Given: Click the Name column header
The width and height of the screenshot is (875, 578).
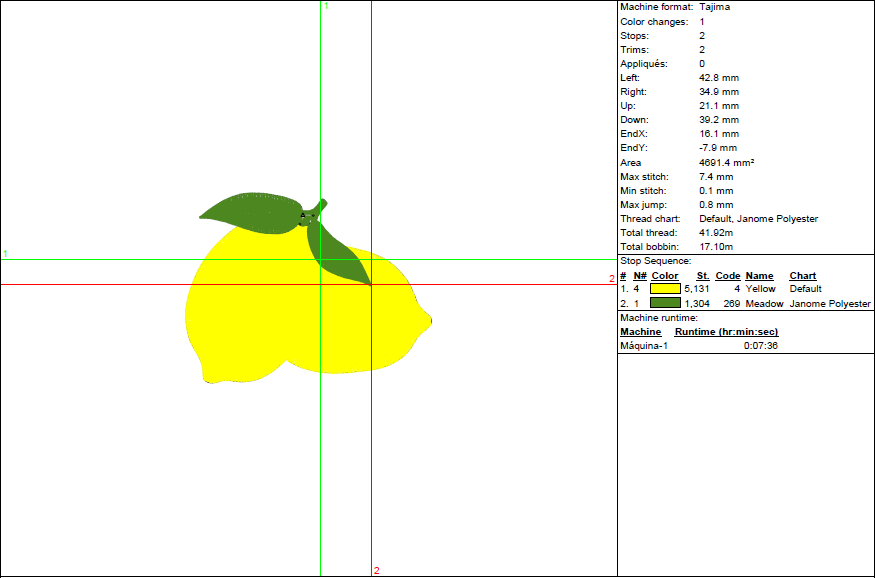Looking at the screenshot, I should point(759,276).
